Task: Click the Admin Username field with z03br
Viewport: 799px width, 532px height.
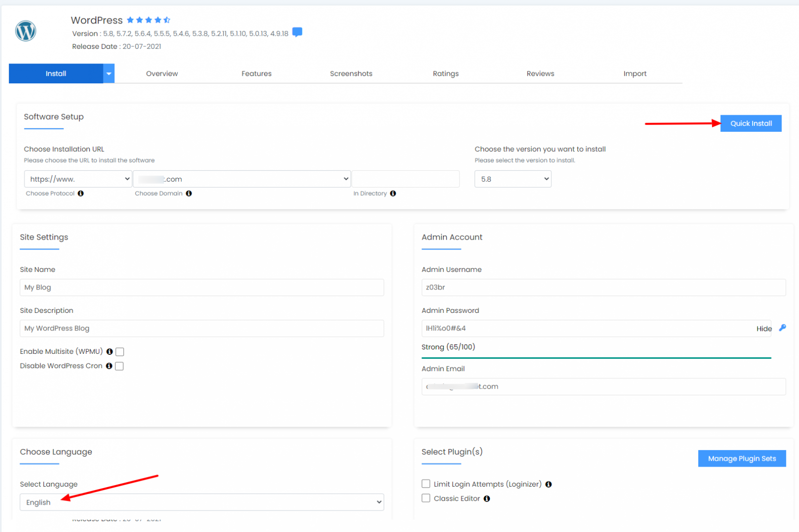Action: click(x=604, y=287)
